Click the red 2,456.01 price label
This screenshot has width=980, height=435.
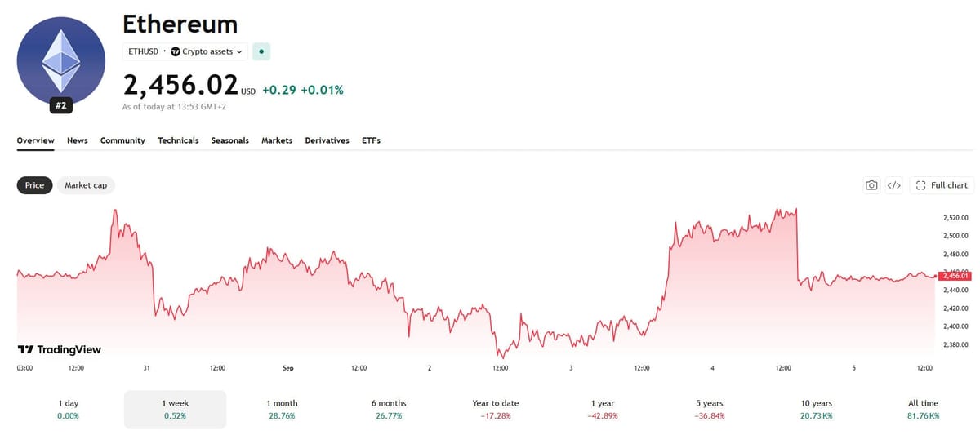coord(955,276)
